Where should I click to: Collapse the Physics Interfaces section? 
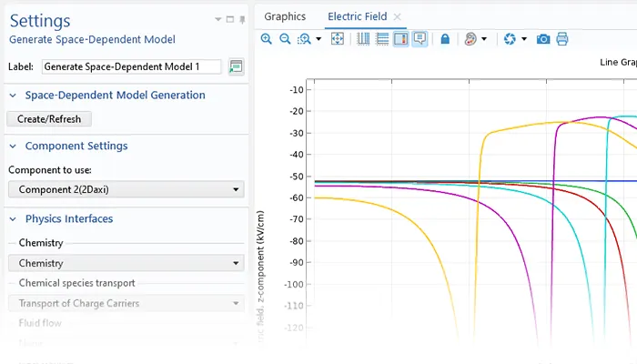click(x=13, y=219)
